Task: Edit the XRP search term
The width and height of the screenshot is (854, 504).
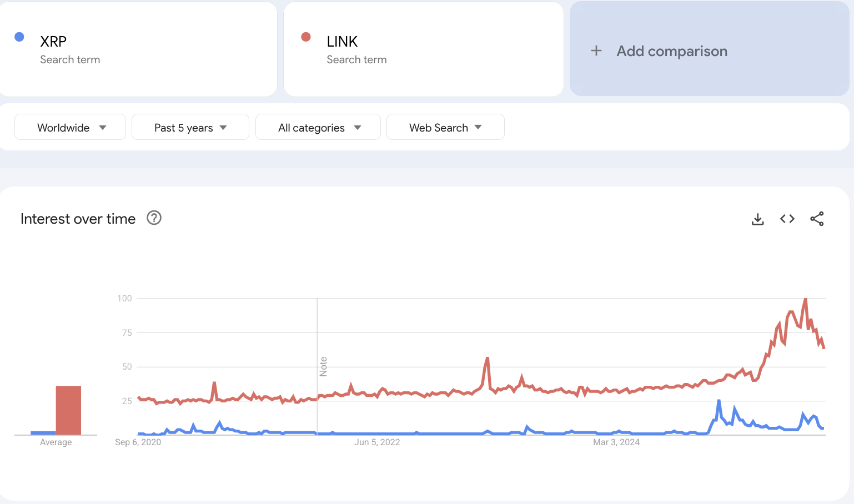Action: point(53,42)
